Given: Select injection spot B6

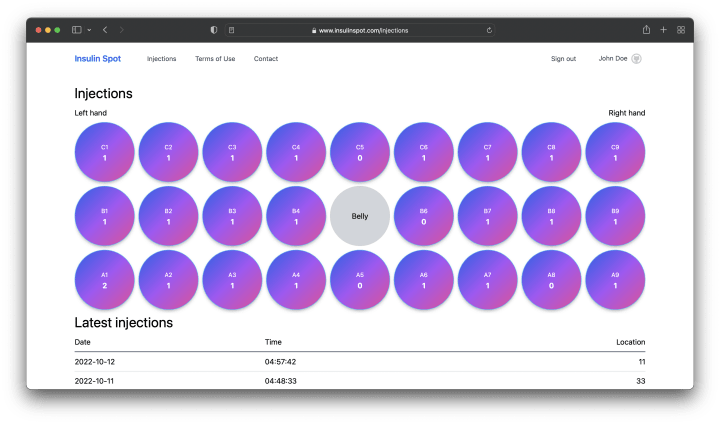Looking at the screenshot, I should click(424, 216).
